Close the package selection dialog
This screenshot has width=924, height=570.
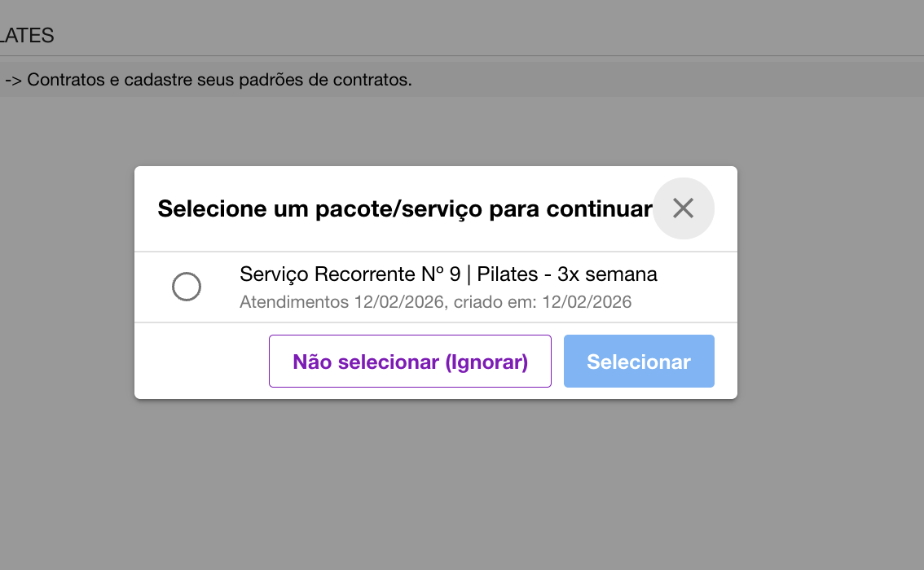683,208
